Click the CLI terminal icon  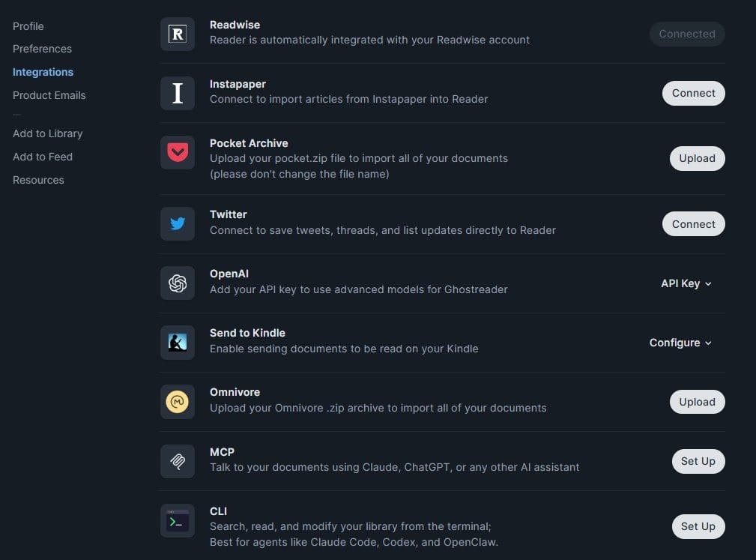[178, 520]
